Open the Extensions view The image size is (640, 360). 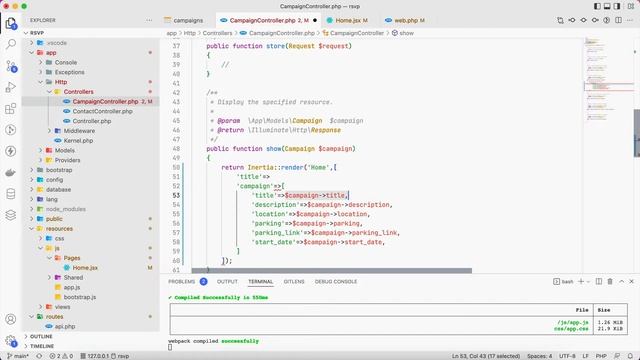[11, 109]
